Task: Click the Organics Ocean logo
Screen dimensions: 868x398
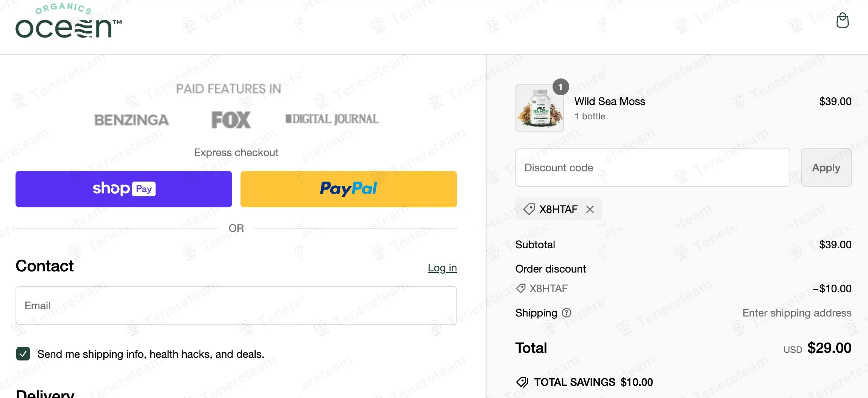Action: (69, 22)
